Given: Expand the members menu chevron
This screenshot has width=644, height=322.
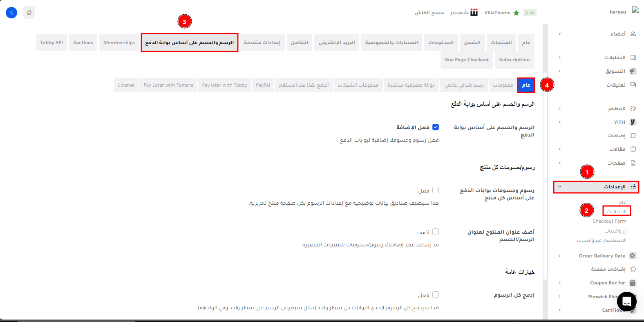Looking at the screenshot, I should coord(559,34).
